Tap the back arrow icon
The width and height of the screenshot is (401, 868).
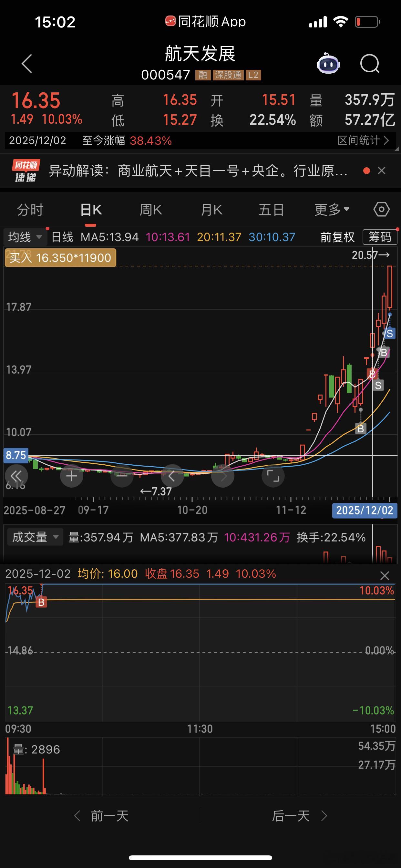coord(27,63)
